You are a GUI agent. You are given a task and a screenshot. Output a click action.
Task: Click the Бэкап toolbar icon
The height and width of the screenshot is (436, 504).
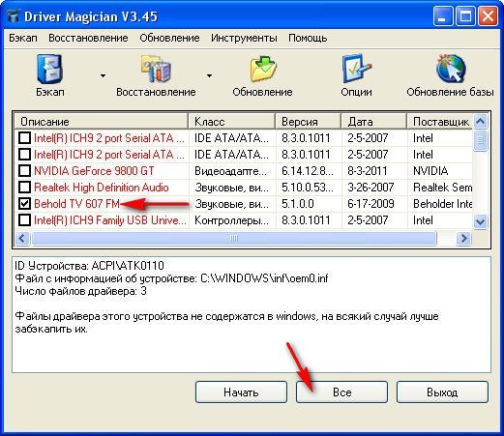tap(49, 69)
